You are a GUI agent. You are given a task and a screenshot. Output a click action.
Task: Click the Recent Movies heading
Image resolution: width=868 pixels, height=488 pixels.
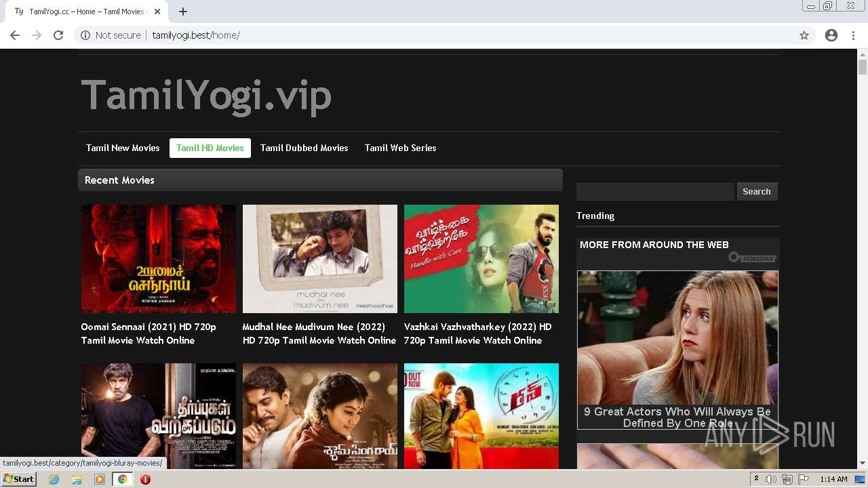click(119, 180)
